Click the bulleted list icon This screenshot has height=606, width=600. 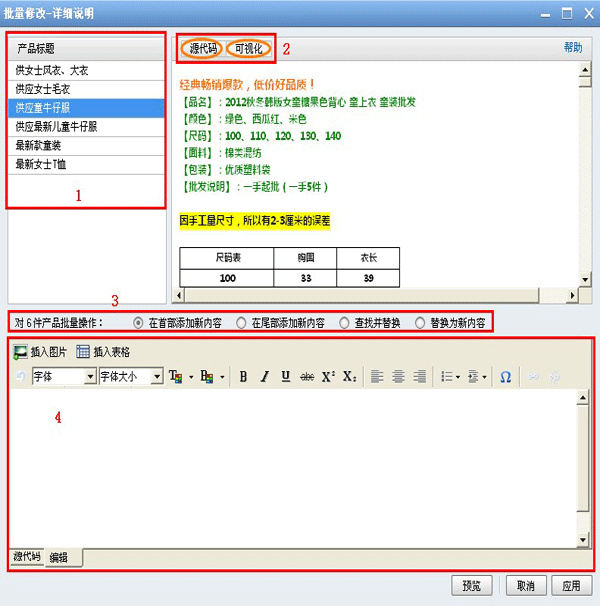click(x=447, y=376)
